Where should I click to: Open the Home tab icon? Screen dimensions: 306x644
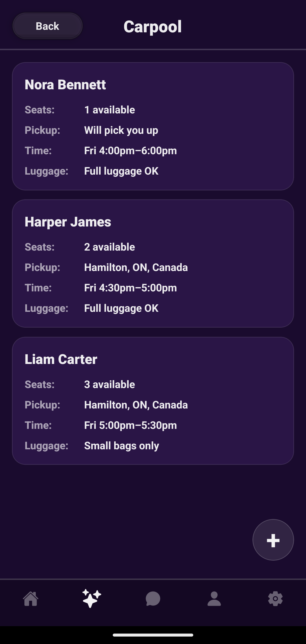[x=31, y=599]
